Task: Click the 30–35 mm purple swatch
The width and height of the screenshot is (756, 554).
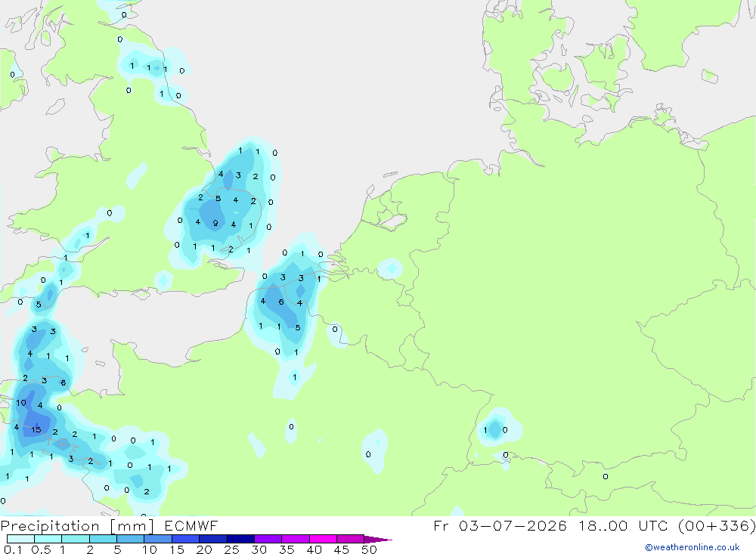Action: (268, 539)
